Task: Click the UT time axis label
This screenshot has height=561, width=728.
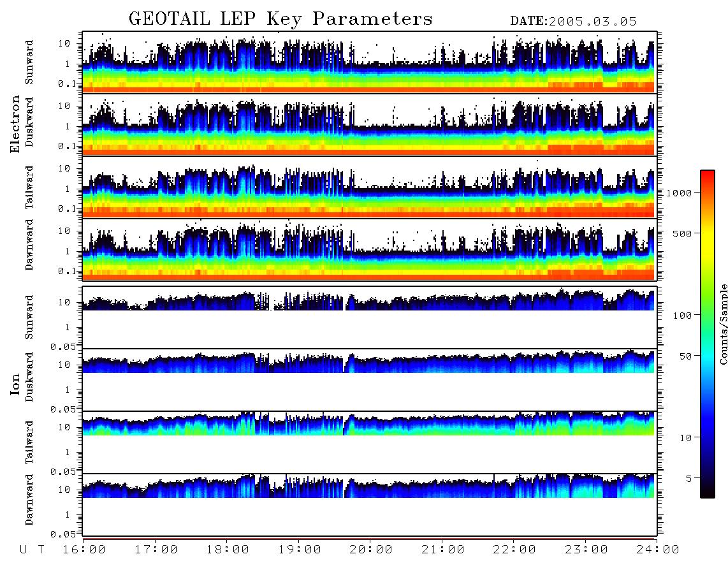Action: coord(33,550)
